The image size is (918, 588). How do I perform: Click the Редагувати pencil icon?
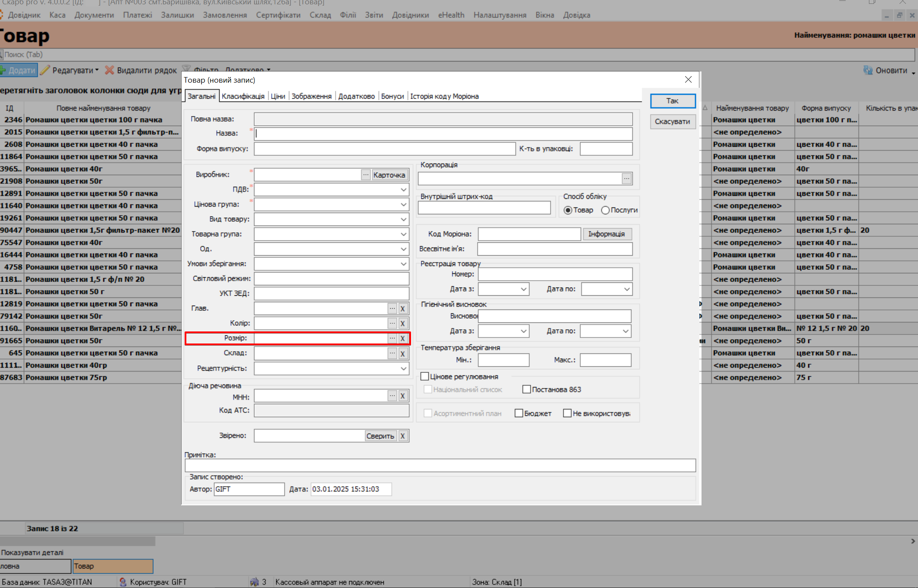click(x=45, y=70)
